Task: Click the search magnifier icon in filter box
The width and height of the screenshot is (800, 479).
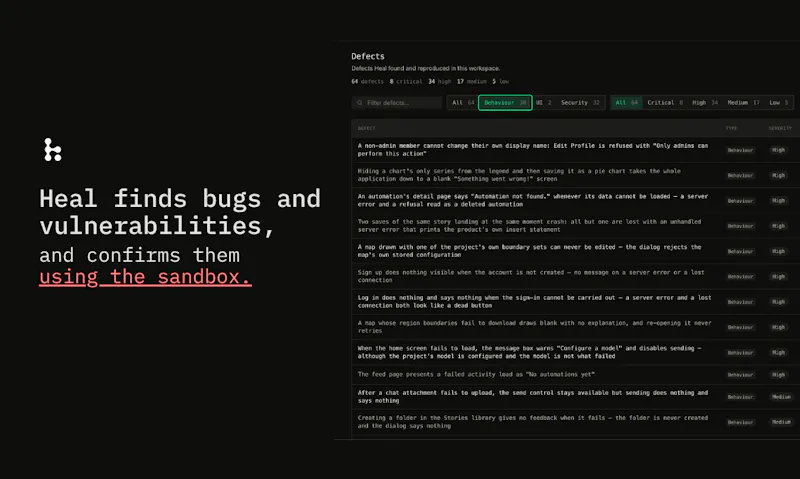Action: click(x=360, y=103)
